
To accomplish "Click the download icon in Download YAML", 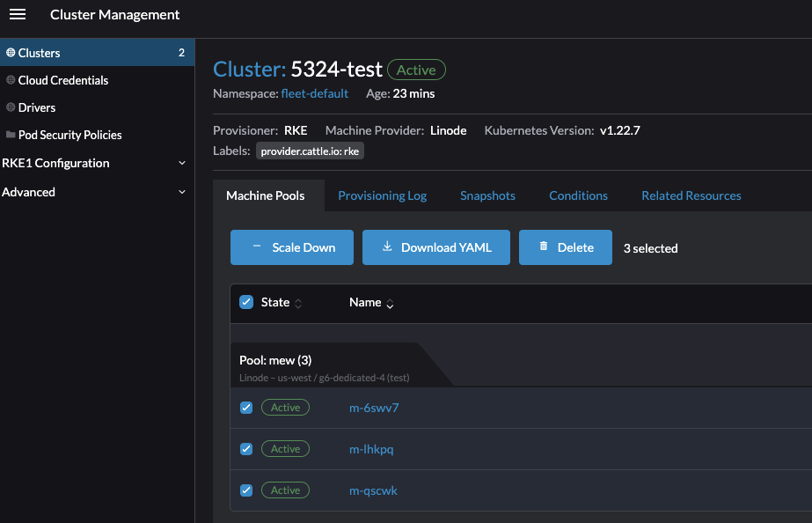I will coord(387,247).
